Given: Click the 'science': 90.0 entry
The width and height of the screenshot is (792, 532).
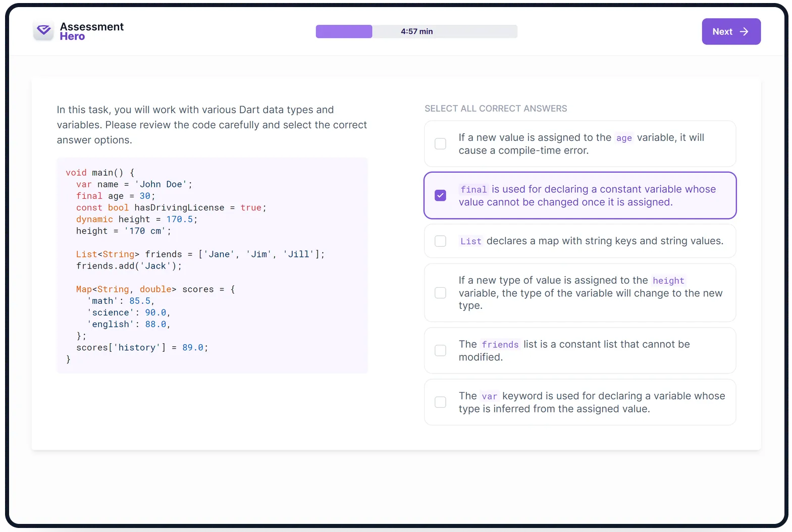Looking at the screenshot, I should (129, 312).
